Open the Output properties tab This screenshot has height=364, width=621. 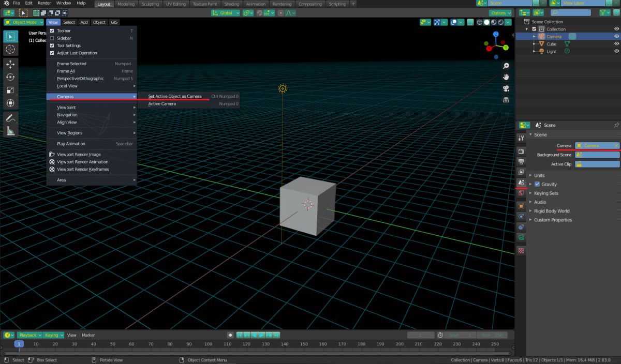pyautogui.click(x=521, y=162)
